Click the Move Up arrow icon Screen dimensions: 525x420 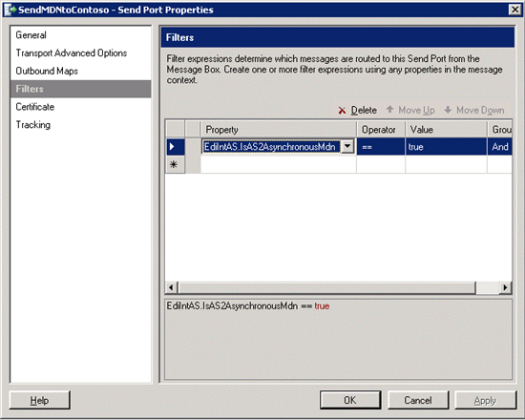click(x=389, y=110)
